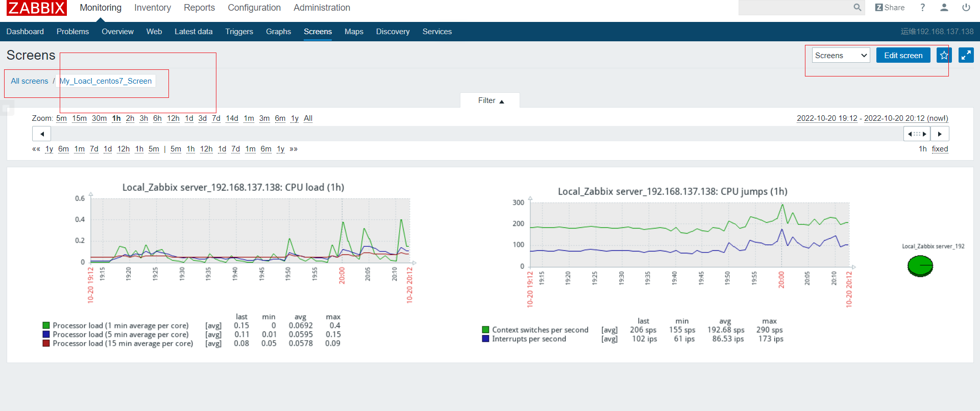The height and width of the screenshot is (411, 980).
Task: Open the Configuration menu
Action: click(x=254, y=8)
